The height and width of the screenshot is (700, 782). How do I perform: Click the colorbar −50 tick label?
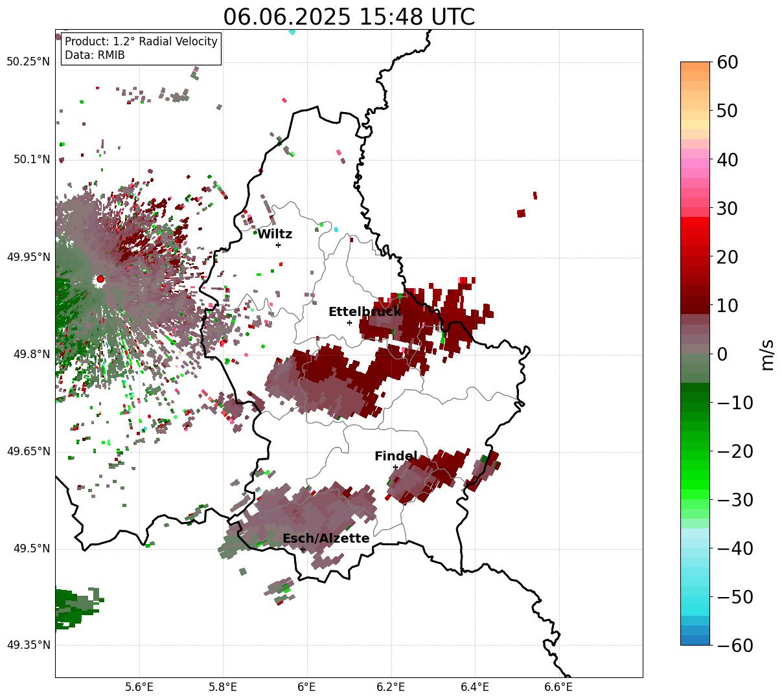pyautogui.click(x=735, y=596)
